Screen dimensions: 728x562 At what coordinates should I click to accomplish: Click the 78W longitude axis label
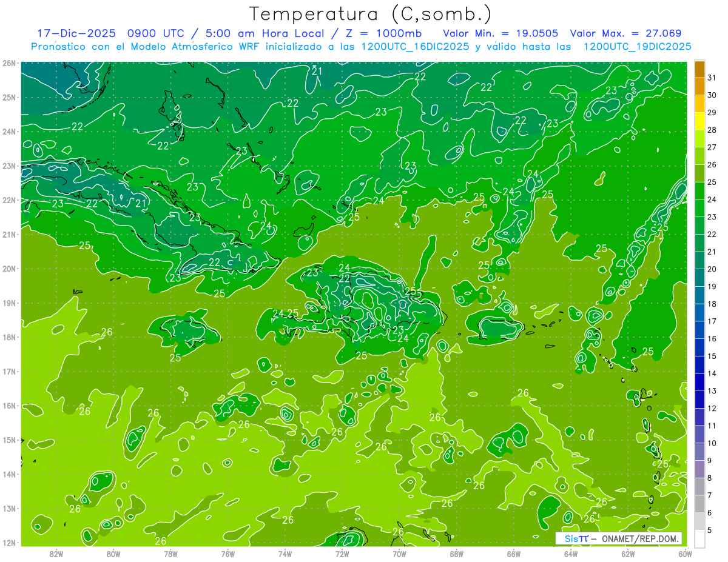[170, 554]
